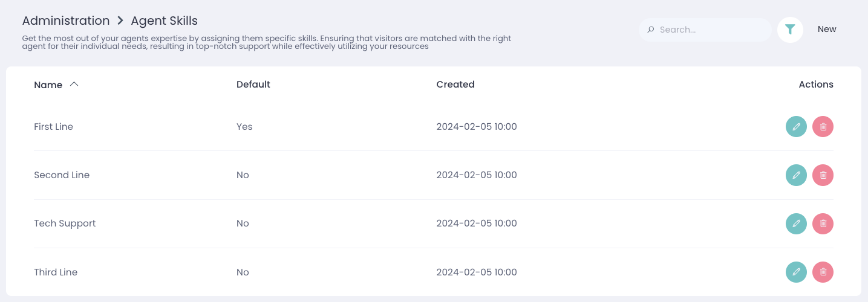Open the filter options funnel icon

click(x=790, y=30)
